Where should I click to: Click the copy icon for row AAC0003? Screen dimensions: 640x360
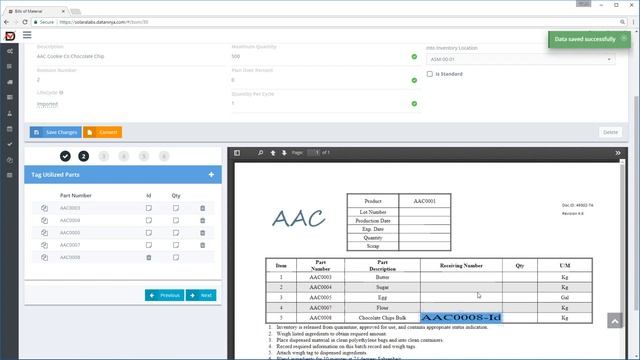(x=44, y=208)
